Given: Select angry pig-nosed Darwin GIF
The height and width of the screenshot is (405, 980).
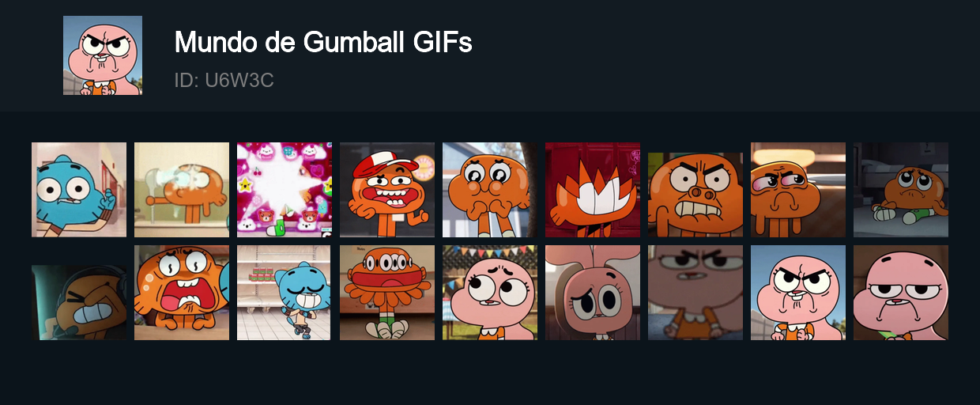Looking at the screenshot, I should point(695,190).
